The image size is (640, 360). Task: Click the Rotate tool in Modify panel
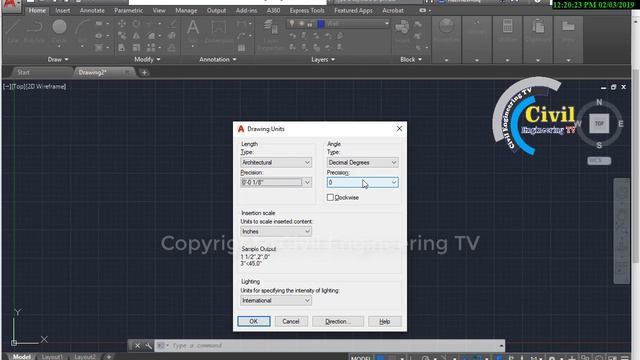pos(136,24)
